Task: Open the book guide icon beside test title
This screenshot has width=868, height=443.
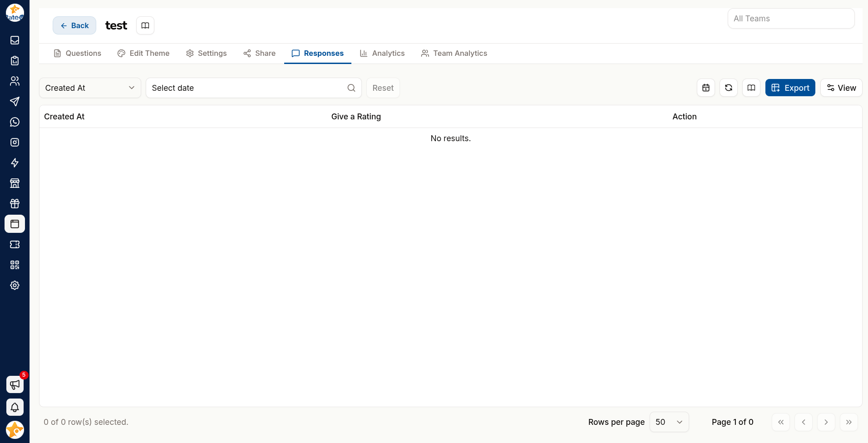Action: (145, 25)
